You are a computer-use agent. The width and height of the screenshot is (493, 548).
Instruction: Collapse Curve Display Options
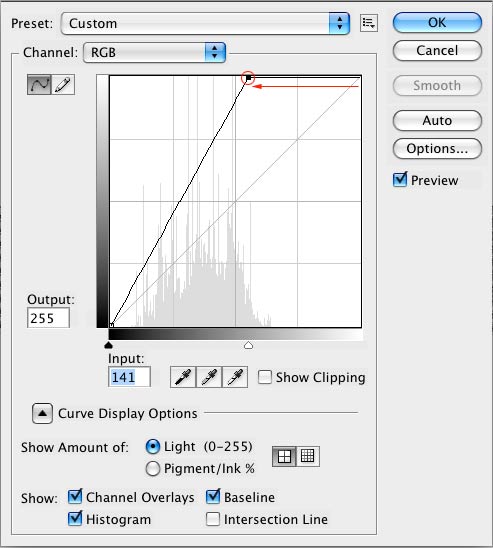[43, 413]
